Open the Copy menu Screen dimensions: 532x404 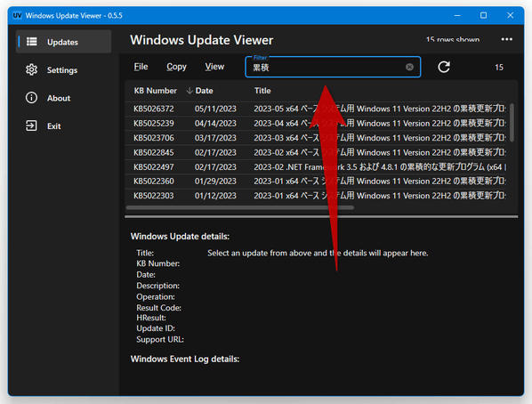coord(176,67)
